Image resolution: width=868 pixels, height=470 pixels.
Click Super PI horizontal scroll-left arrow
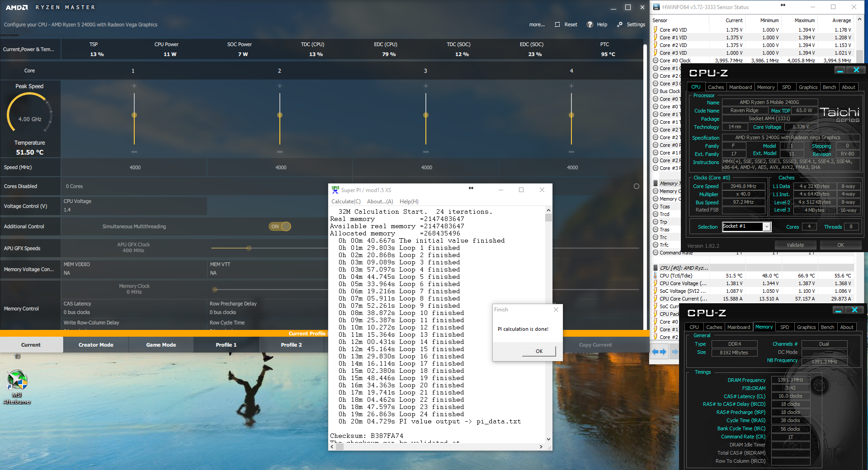(332, 446)
